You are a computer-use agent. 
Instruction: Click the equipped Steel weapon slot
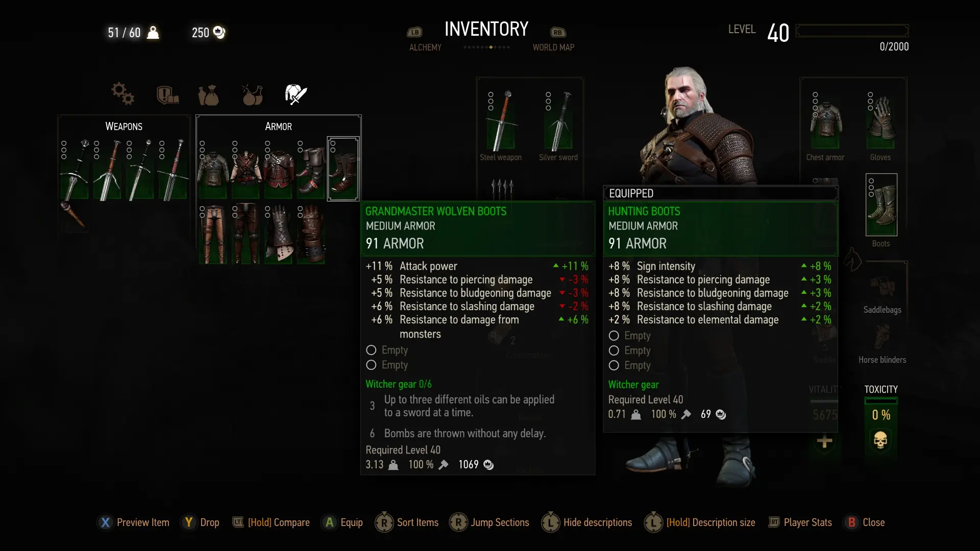point(501,126)
